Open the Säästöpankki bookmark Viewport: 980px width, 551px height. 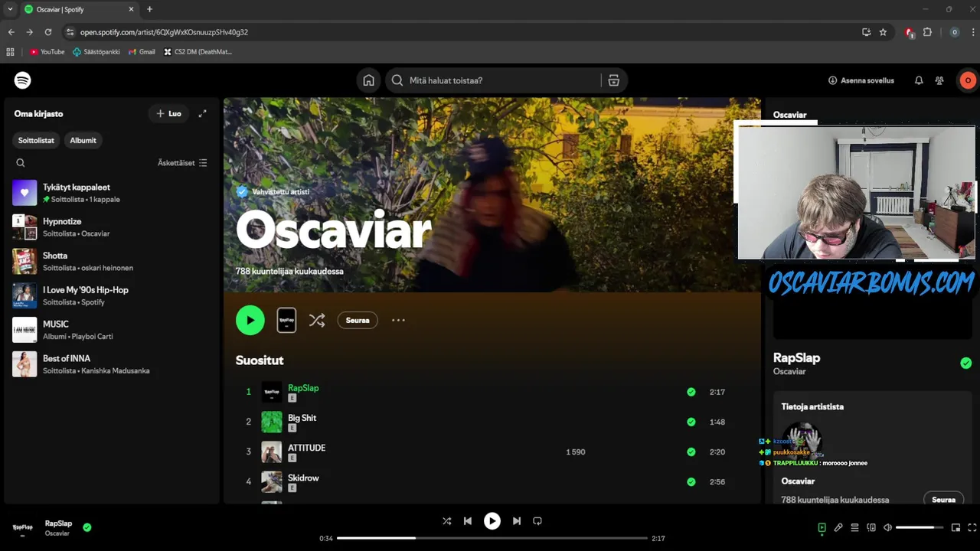(x=96, y=52)
